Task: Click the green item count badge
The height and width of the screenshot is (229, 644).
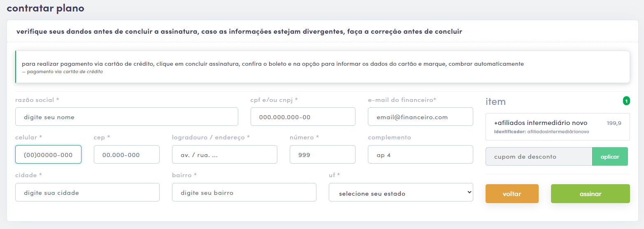Action: coord(626,101)
